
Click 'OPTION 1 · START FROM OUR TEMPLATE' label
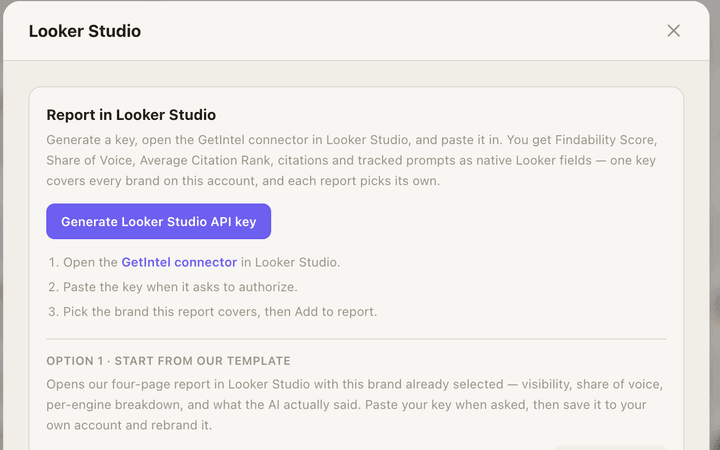(168, 361)
